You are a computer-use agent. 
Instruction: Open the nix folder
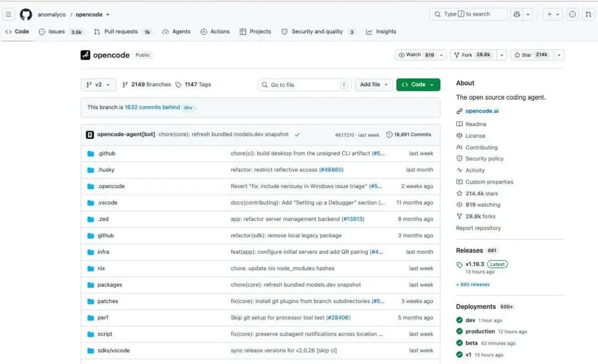101,268
